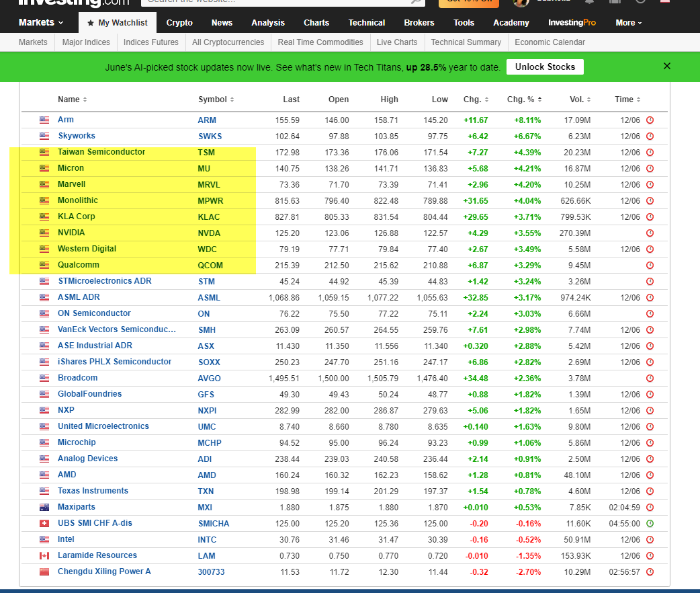Open VanEck Vectors Semiconductor link

(x=116, y=329)
